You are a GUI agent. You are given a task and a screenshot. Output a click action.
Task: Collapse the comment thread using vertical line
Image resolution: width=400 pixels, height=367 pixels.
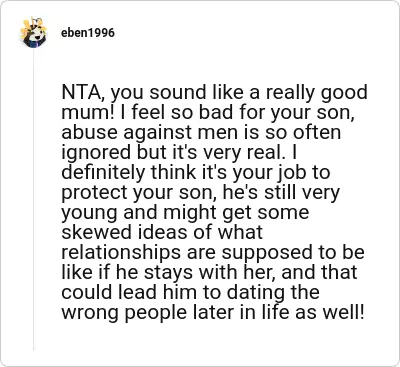tap(34, 200)
